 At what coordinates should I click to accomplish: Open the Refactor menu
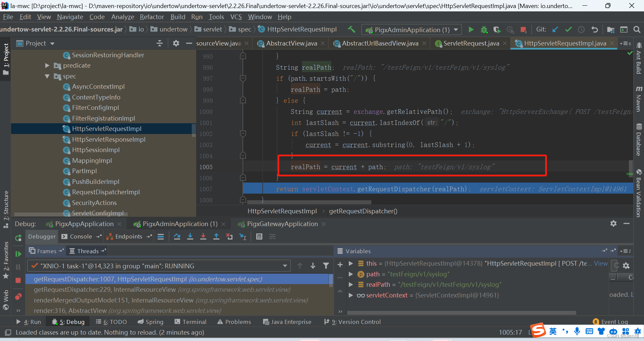(152, 17)
